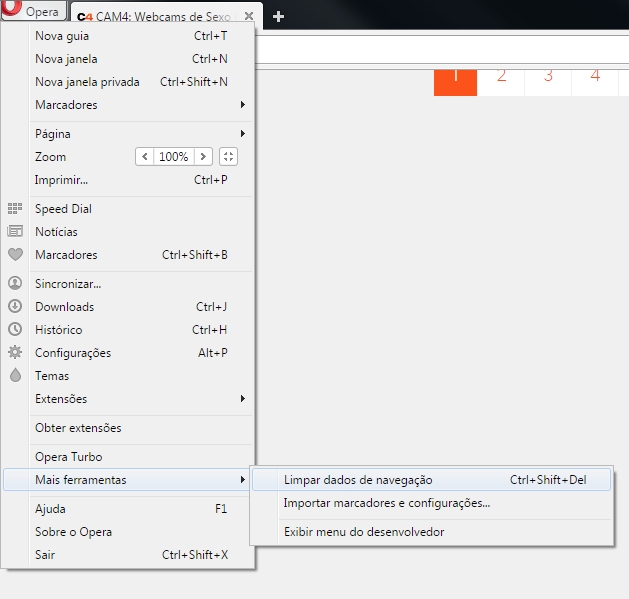Click the Opera menu button
Viewport: 629px width, 599px height.
click(34, 13)
